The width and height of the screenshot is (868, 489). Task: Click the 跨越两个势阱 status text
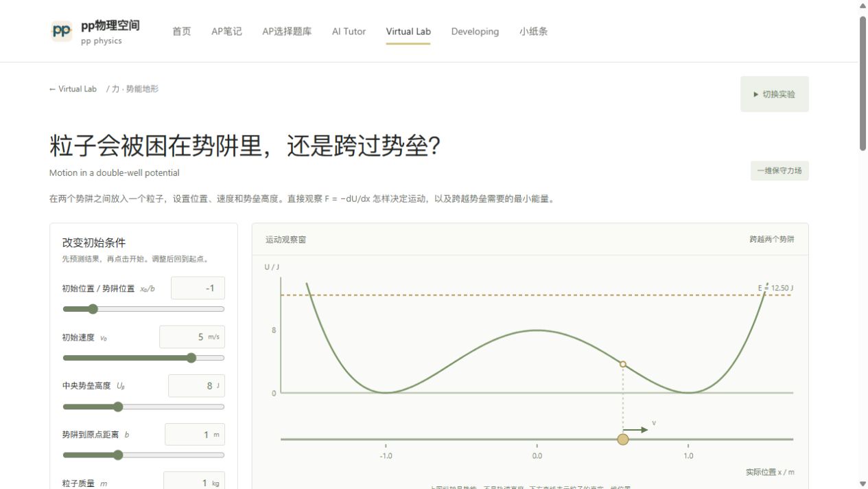tap(772, 240)
